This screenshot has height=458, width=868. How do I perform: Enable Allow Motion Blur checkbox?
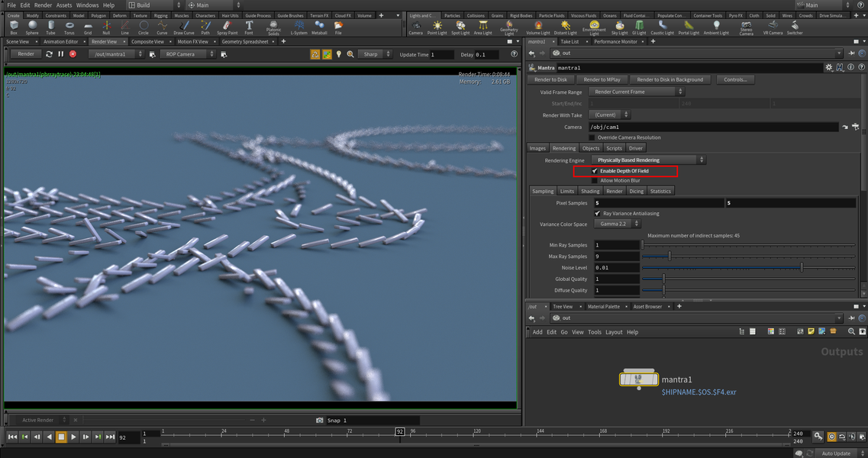(595, 181)
